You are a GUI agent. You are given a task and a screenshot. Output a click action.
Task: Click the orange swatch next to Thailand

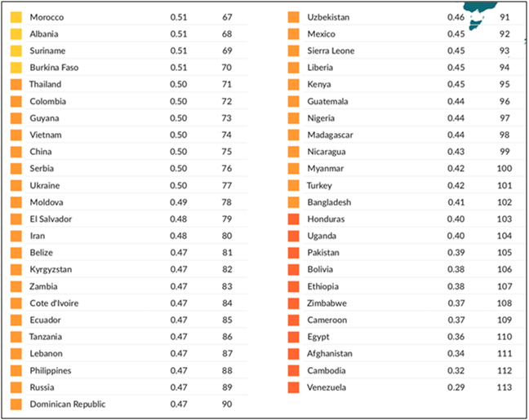[x=16, y=85]
